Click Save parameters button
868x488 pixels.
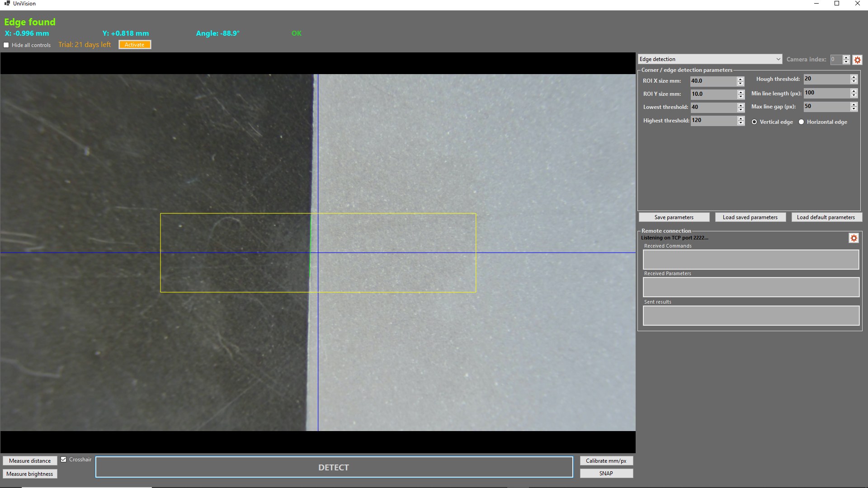(x=674, y=217)
